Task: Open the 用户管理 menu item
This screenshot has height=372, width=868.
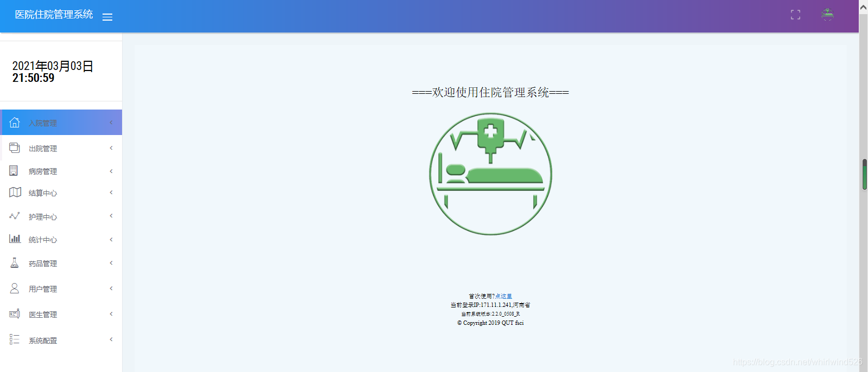Action: (x=61, y=289)
